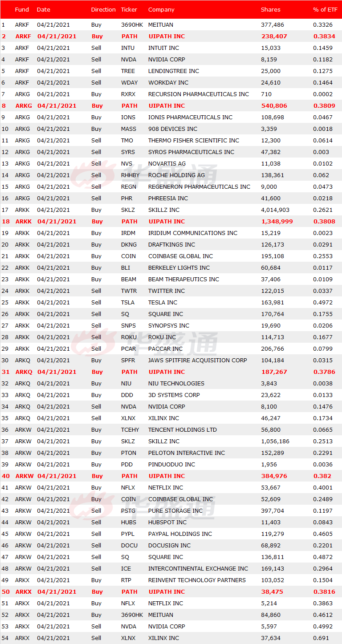342x644 pixels.
Task: Click TENCENT HOLDINGS LTD cell
Action: pos(183,429)
